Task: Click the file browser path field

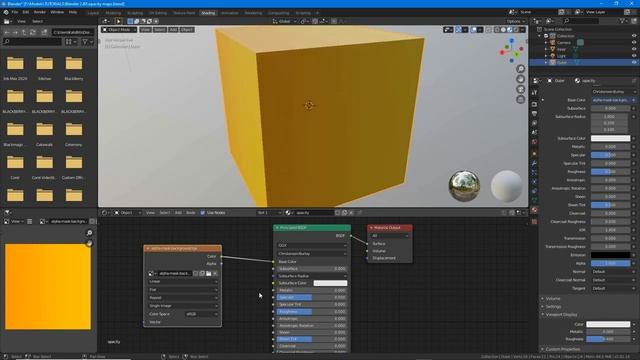Action: pyautogui.click(x=73, y=32)
